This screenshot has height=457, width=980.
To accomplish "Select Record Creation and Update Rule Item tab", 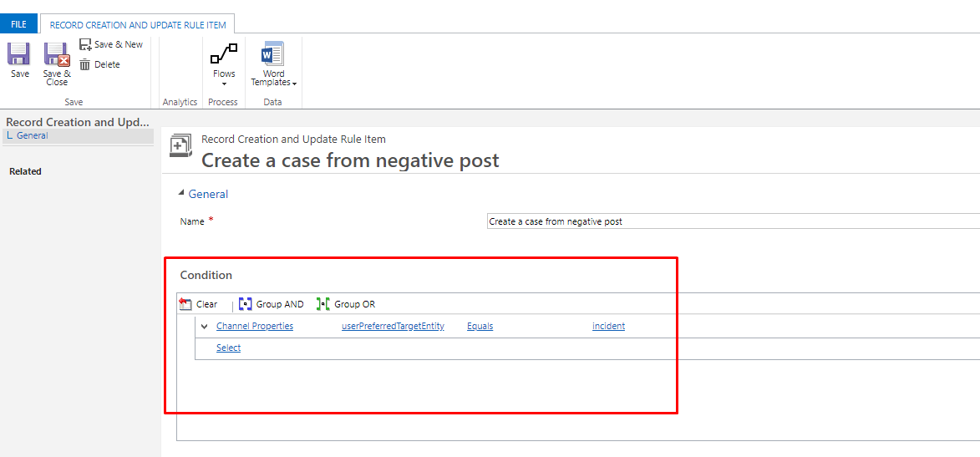I will coord(138,25).
